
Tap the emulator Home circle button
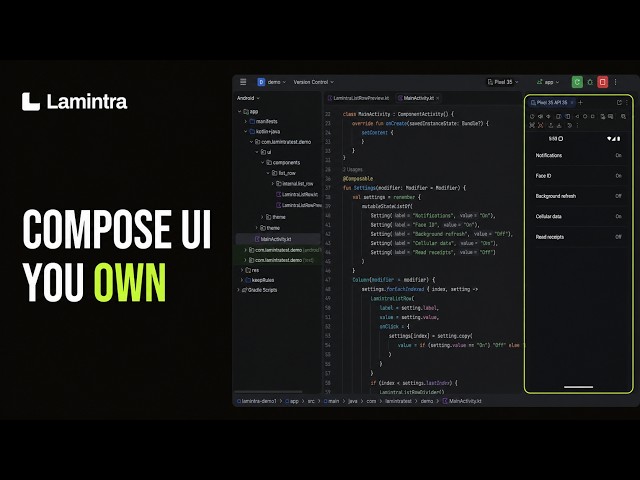pyautogui.click(x=585, y=116)
